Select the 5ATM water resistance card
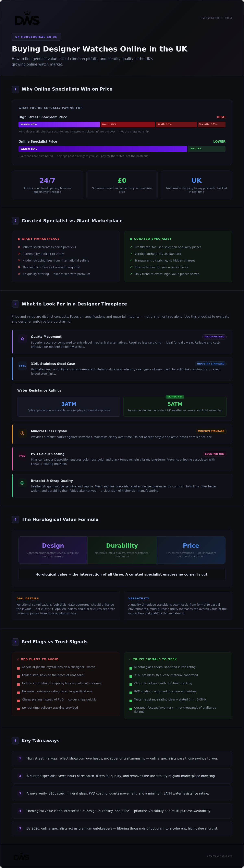The height and width of the screenshot is (868, 244). (x=175, y=406)
